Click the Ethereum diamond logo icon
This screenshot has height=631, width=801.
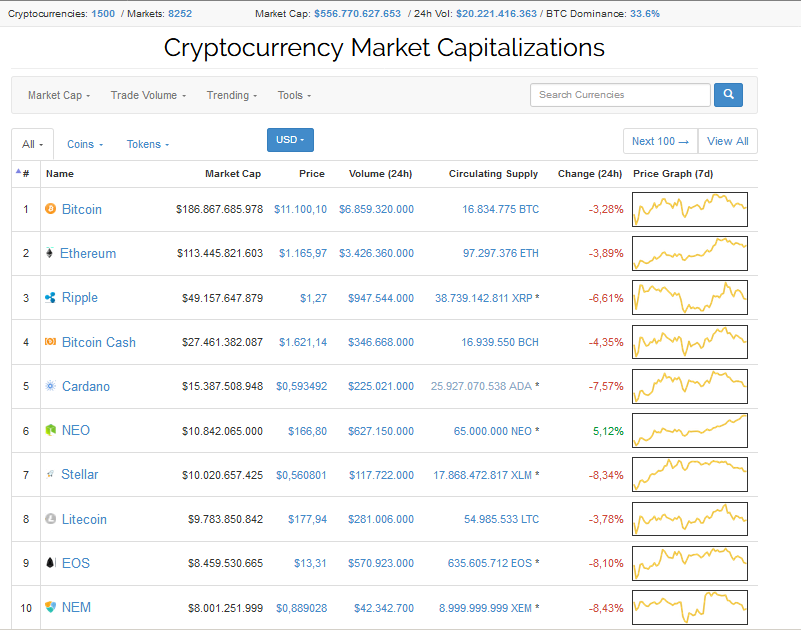[50, 253]
